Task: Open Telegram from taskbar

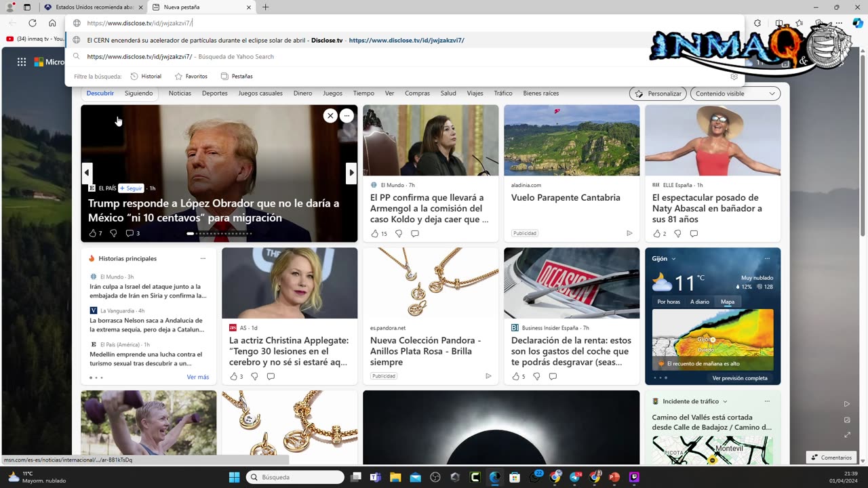Action: (x=575, y=477)
